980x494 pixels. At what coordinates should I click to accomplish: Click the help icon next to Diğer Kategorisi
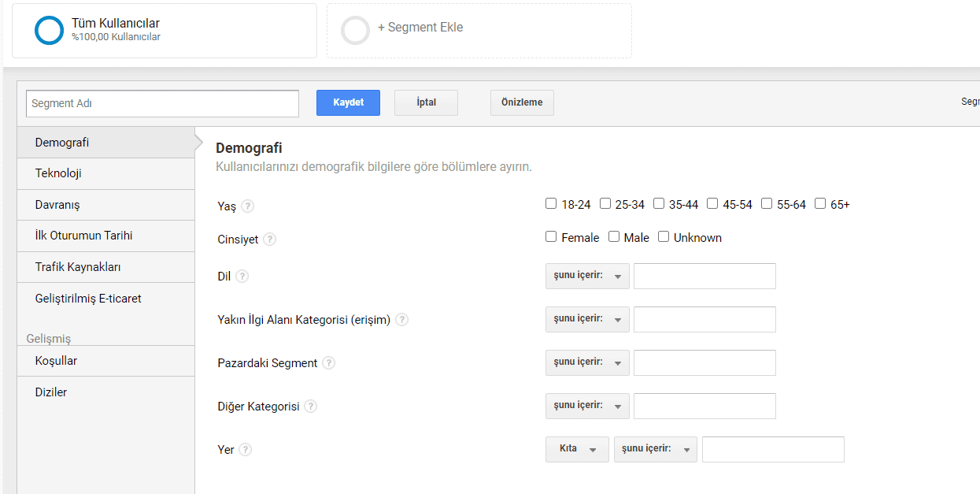pos(310,406)
